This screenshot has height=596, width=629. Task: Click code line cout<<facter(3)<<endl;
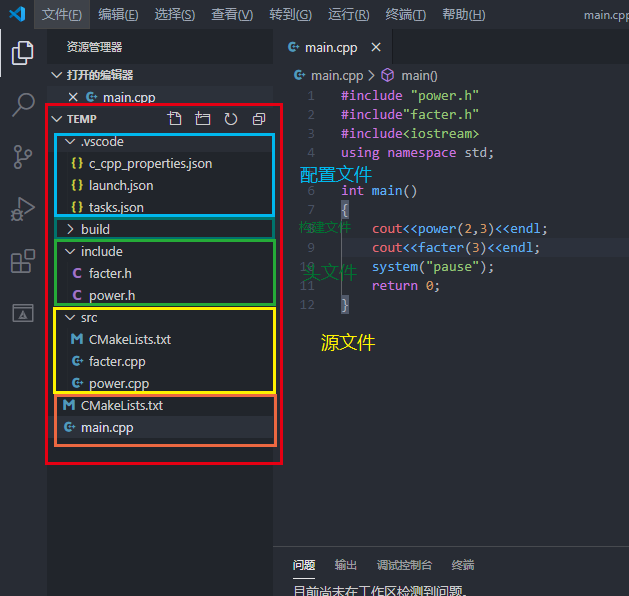(x=456, y=247)
